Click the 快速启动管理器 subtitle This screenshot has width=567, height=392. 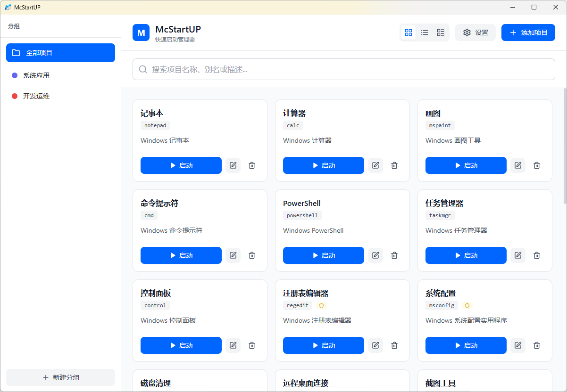click(175, 40)
